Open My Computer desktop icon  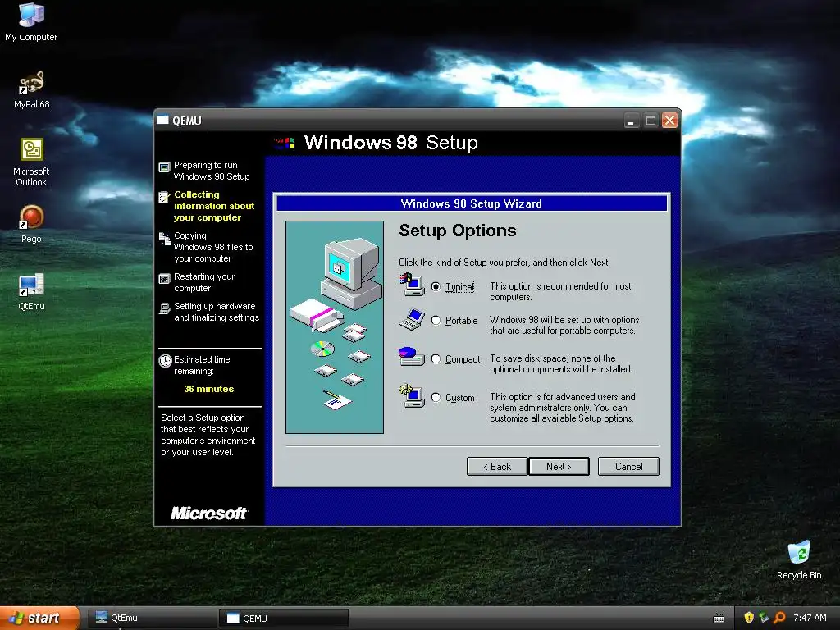[x=31, y=21]
